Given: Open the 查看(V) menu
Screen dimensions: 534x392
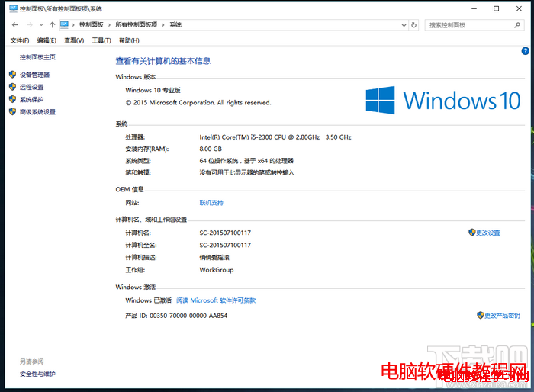Looking at the screenshot, I should pos(74,40).
